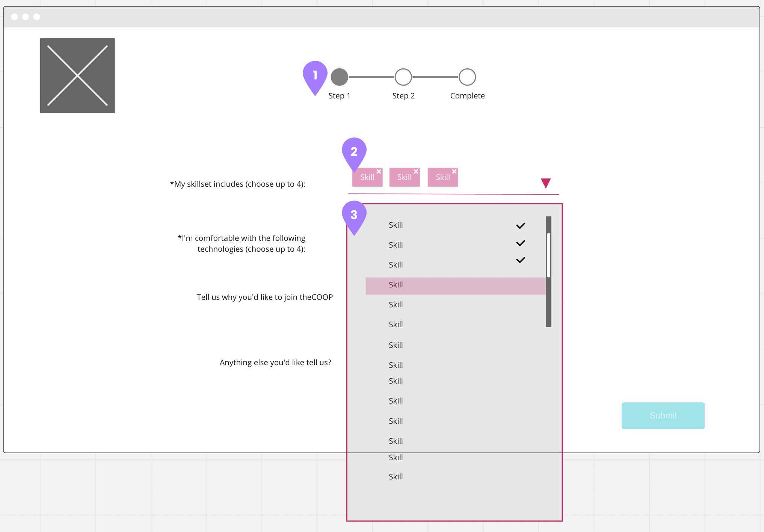Viewport: 764px width, 532px height.
Task: Click purple annotation pin number 1
Action: 315,75
